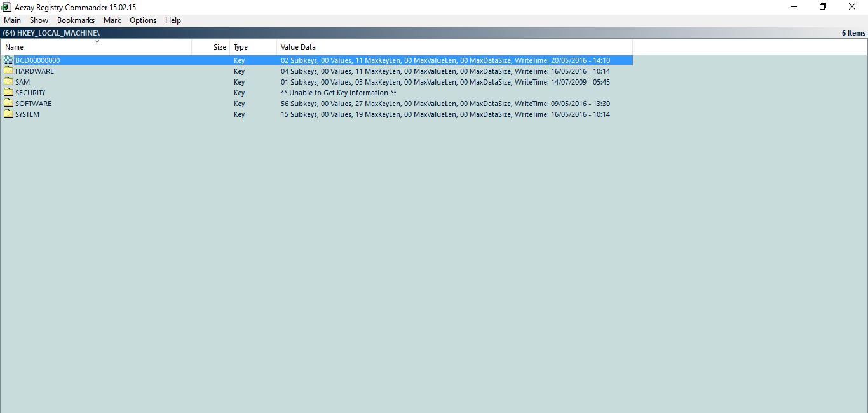Screen dimensions: 868x413
Task: Open the Main menu
Action: (x=12, y=20)
